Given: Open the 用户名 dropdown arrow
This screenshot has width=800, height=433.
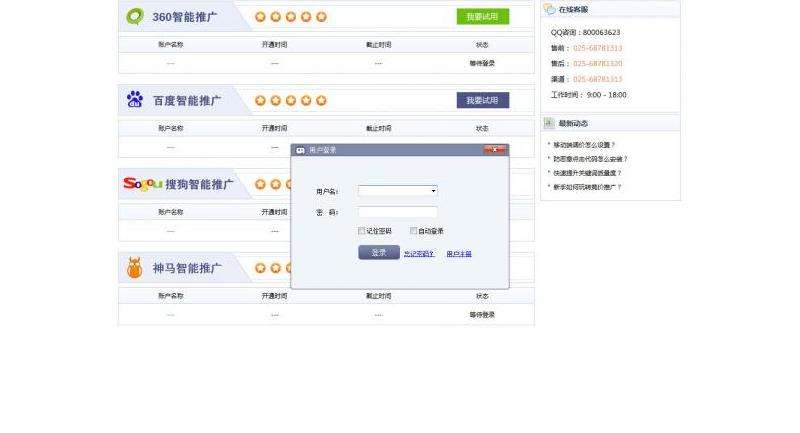Looking at the screenshot, I should (x=433, y=191).
